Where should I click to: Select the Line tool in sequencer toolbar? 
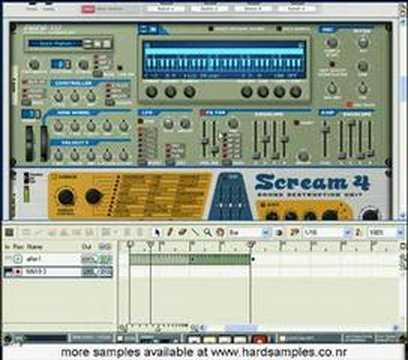coord(195,232)
